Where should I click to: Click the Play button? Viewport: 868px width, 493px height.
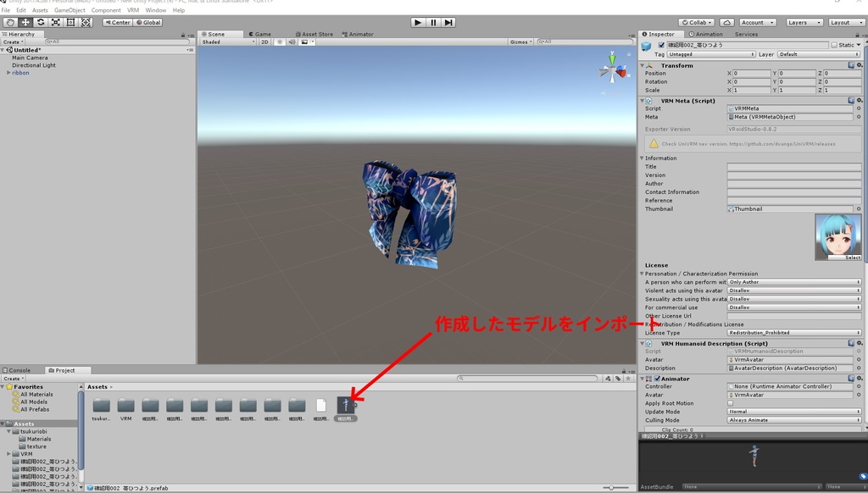(418, 22)
